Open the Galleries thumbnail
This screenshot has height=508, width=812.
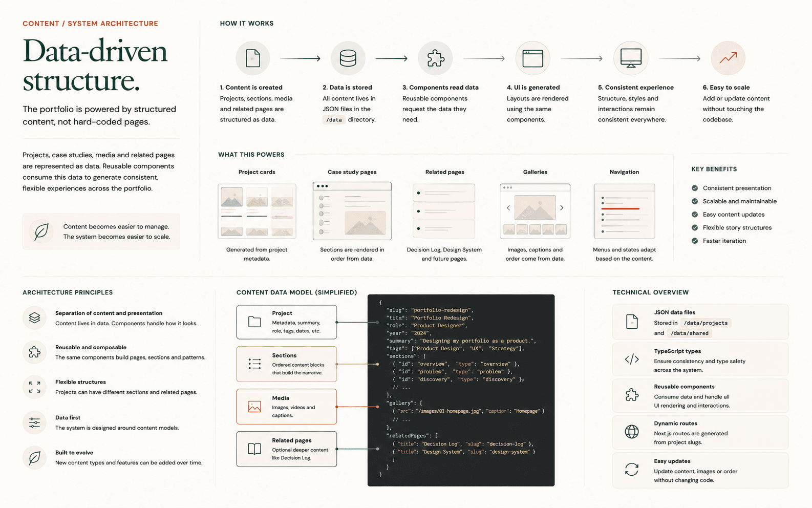click(x=535, y=211)
